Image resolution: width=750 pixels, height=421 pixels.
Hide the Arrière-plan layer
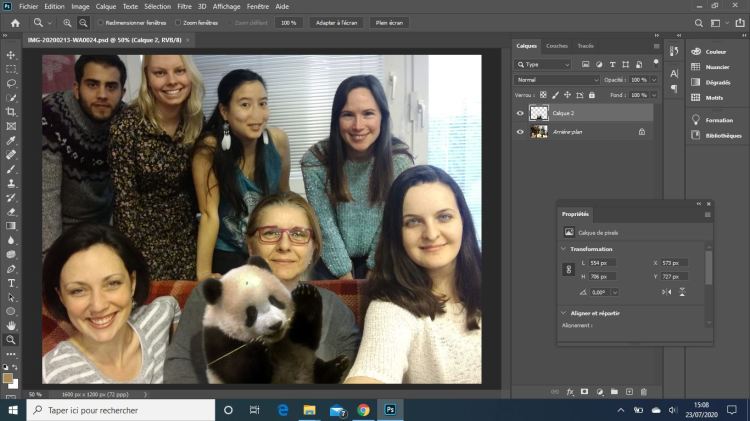520,132
